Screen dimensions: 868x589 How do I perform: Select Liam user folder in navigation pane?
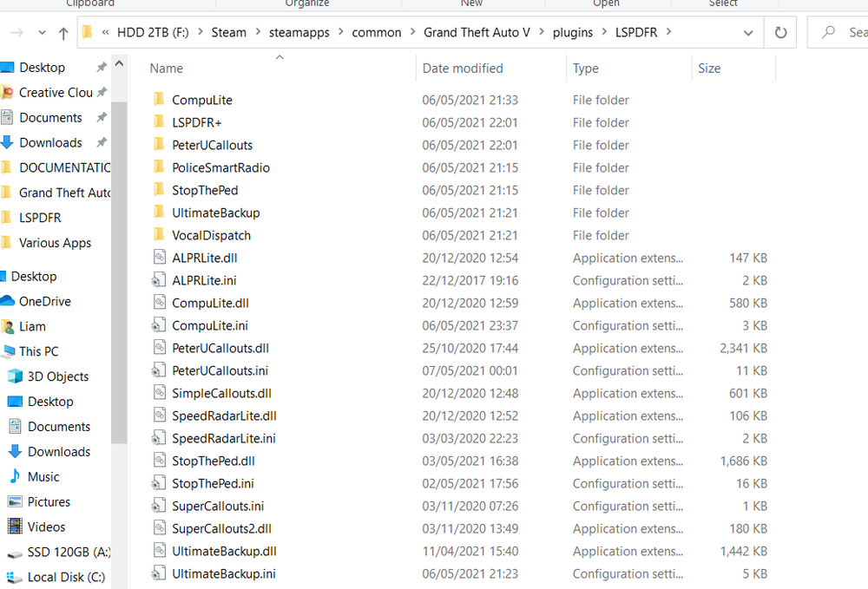point(32,327)
